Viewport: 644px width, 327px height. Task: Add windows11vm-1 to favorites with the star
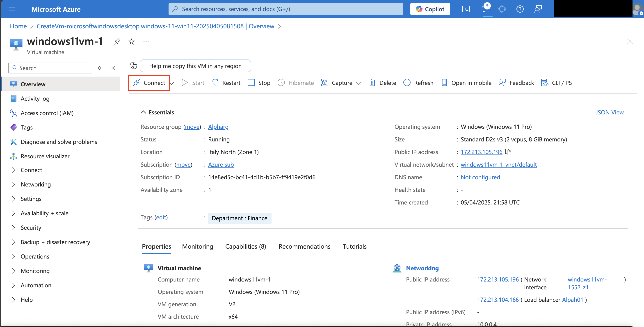tap(132, 41)
